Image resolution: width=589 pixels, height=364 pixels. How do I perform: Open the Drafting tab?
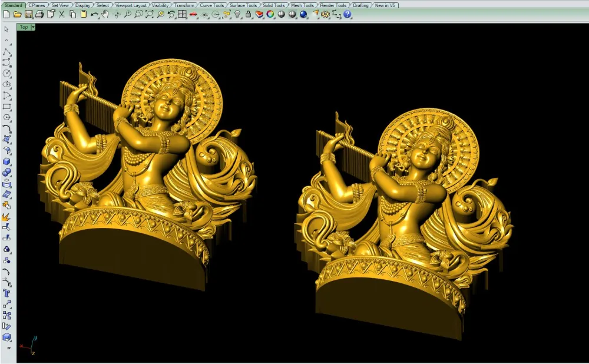(360, 5)
